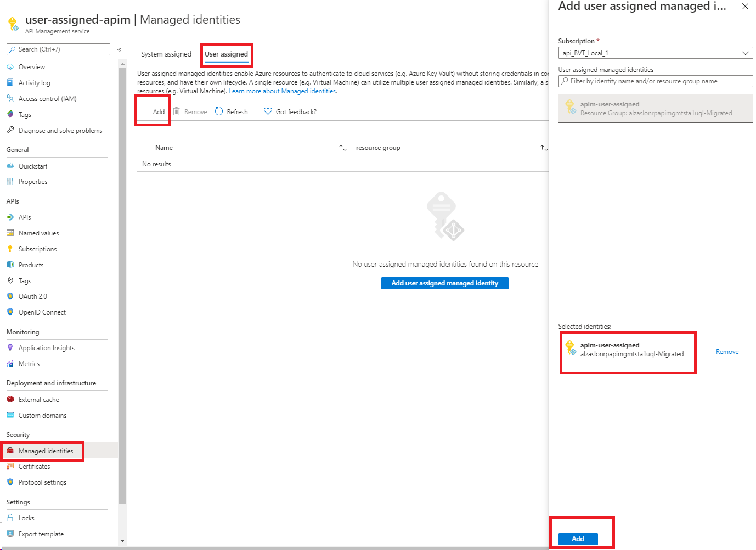Open Access control (IAM) icon
The height and width of the screenshot is (550, 756).
(10, 99)
